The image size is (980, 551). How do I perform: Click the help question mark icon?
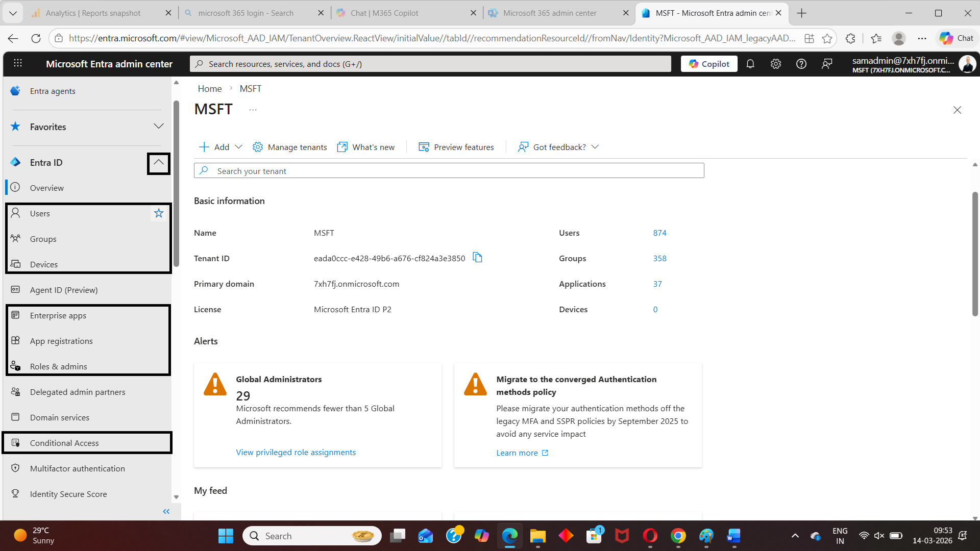tap(801, 64)
